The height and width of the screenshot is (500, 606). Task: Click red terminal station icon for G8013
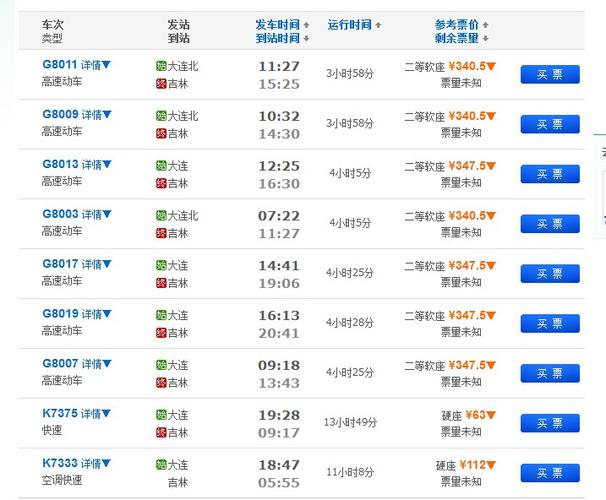click(161, 183)
